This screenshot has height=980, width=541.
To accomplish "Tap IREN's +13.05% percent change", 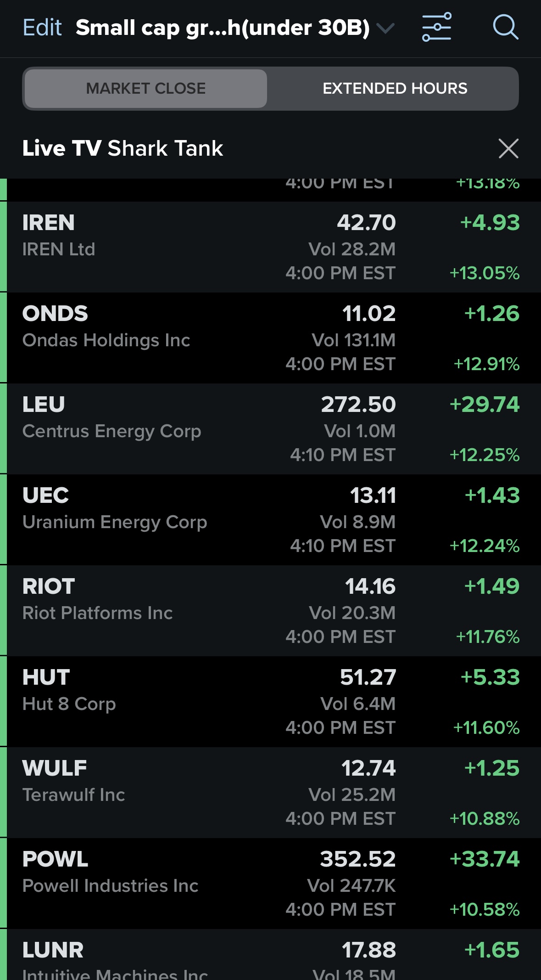I will click(x=485, y=273).
